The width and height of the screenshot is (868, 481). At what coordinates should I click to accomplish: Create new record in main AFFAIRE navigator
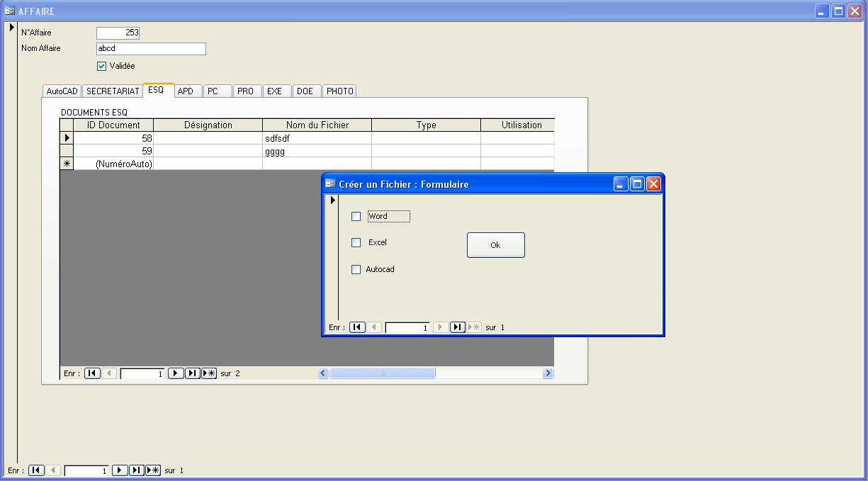(153, 470)
